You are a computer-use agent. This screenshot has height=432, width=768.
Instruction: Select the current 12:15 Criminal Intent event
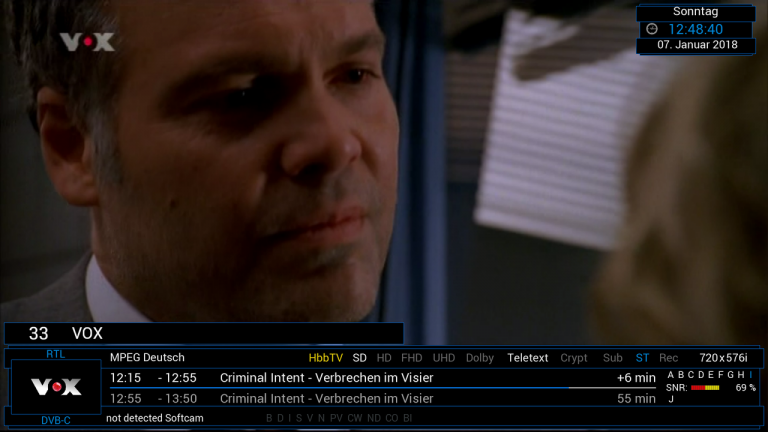[x=383, y=378]
